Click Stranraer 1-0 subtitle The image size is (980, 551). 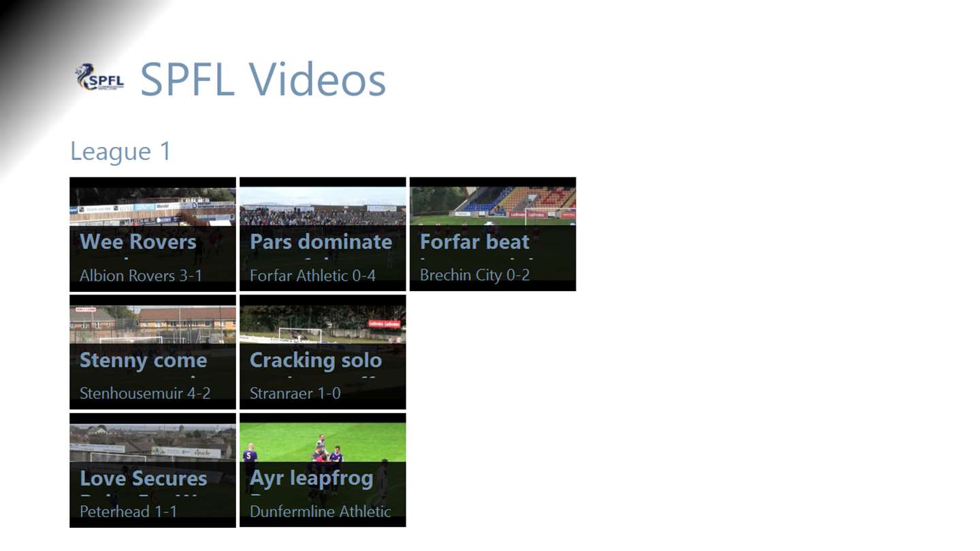pyautogui.click(x=295, y=393)
